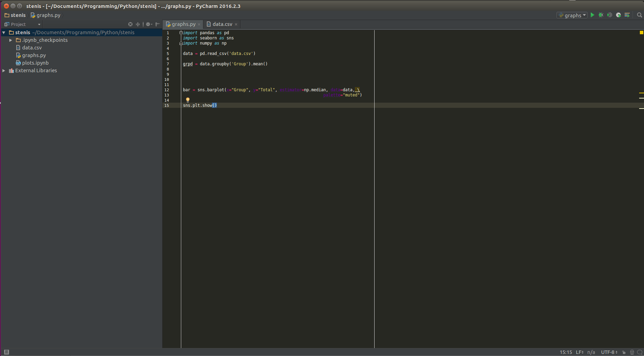Click yellow inspection indicator top-right
The height and width of the screenshot is (356, 644).
pyautogui.click(x=642, y=32)
